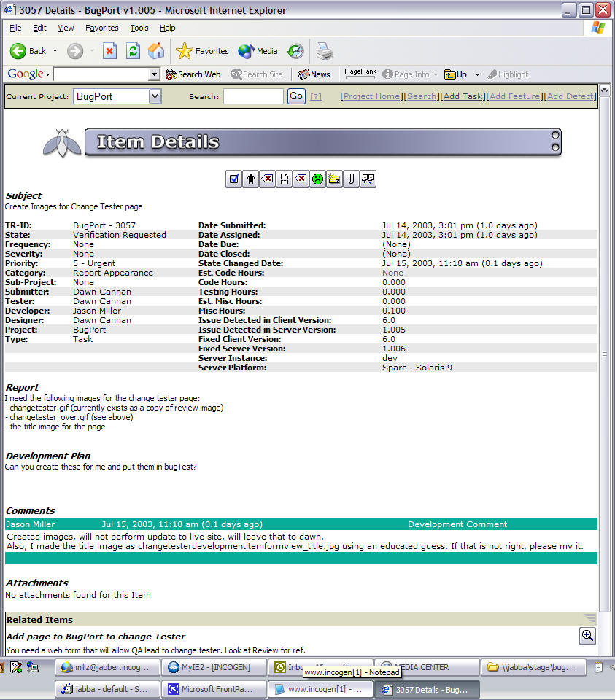This screenshot has height=700, width=615.
Task: Click the magnifier icon in Related Items
Action: pyautogui.click(x=587, y=636)
